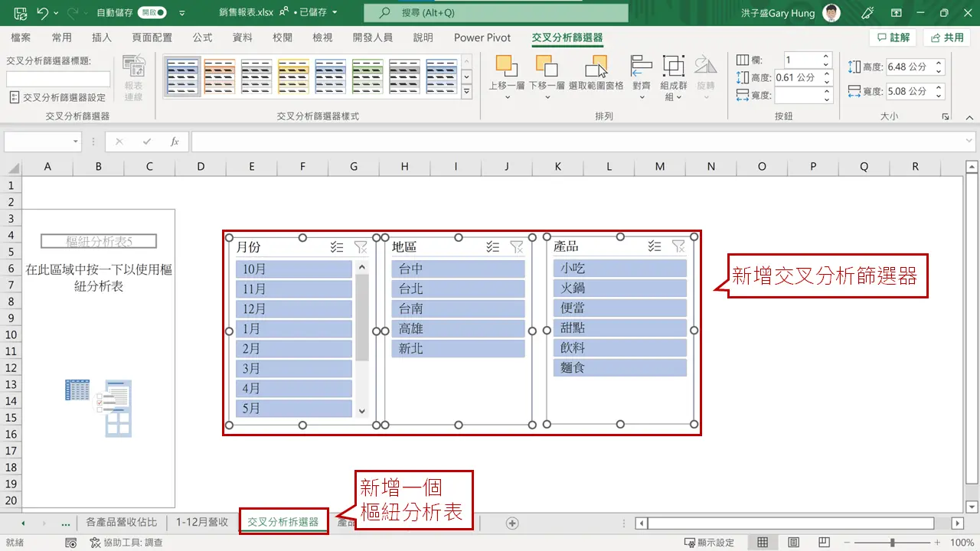980x551 pixels.
Task: Switch to the 公式 tab
Action: pyautogui.click(x=202, y=37)
